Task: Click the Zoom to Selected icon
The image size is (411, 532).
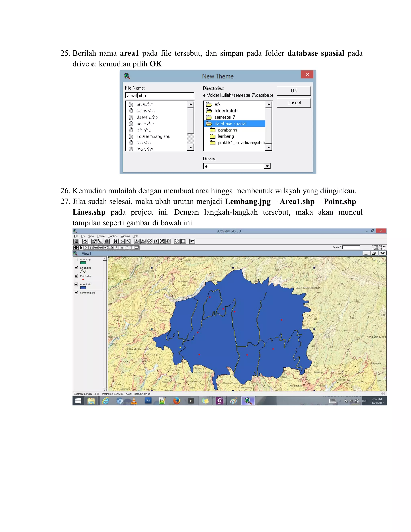Action: coord(150,241)
